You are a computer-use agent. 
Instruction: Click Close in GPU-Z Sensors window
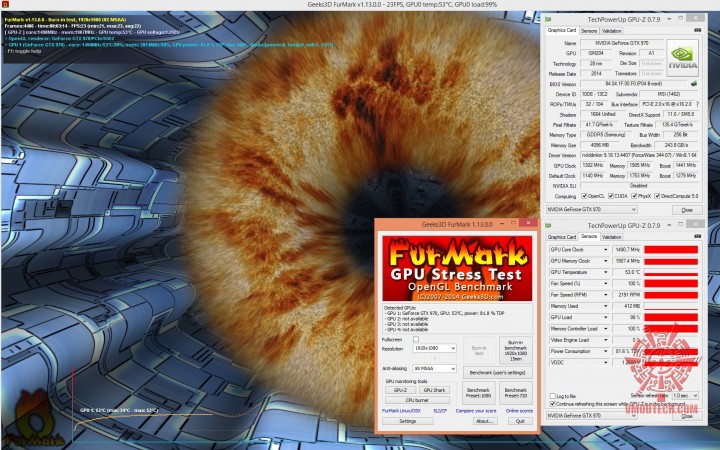coord(687,416)
